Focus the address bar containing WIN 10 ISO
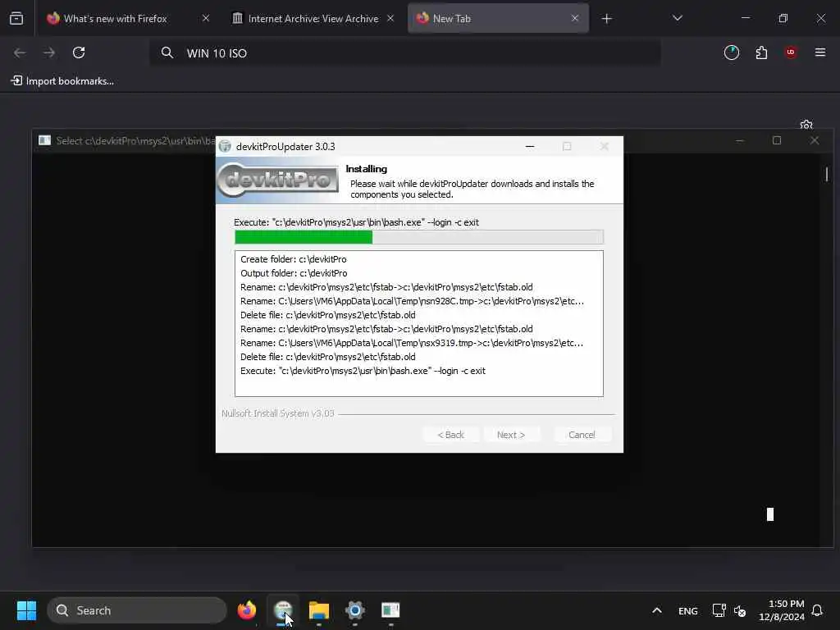The height and width of the screenshot is (630, 840). click(x=405, y=53)
